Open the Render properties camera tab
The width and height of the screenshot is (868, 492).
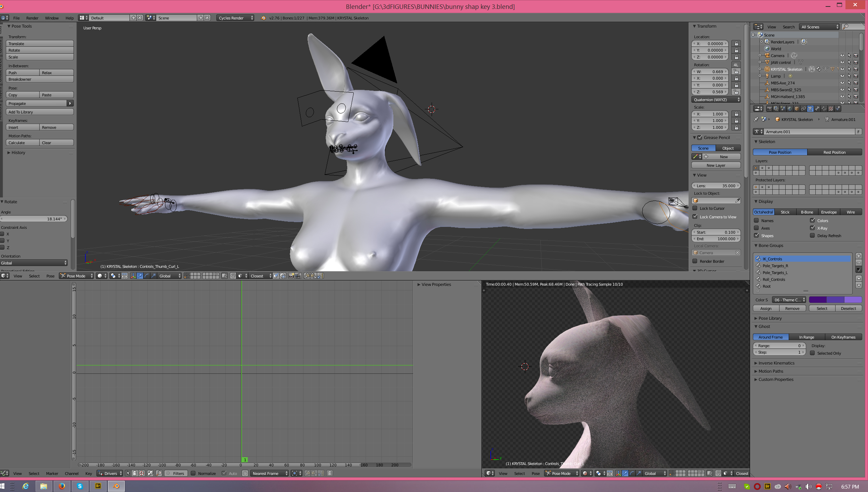770,109
